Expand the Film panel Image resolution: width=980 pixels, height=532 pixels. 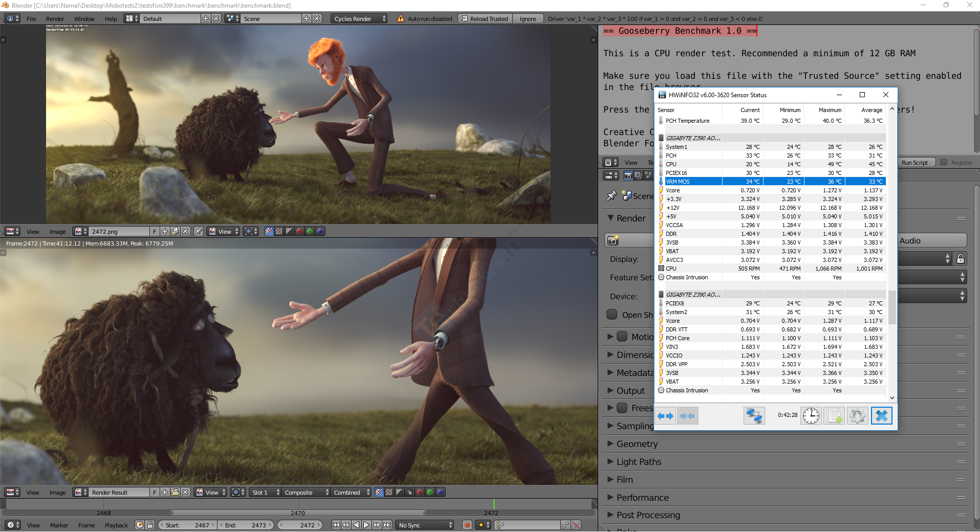[610, 479]
